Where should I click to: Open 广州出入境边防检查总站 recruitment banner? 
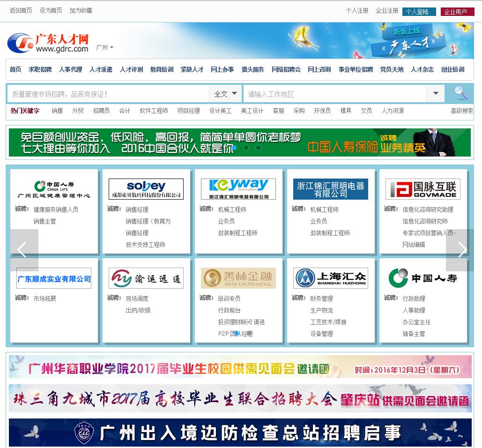[x=240, y=433]
